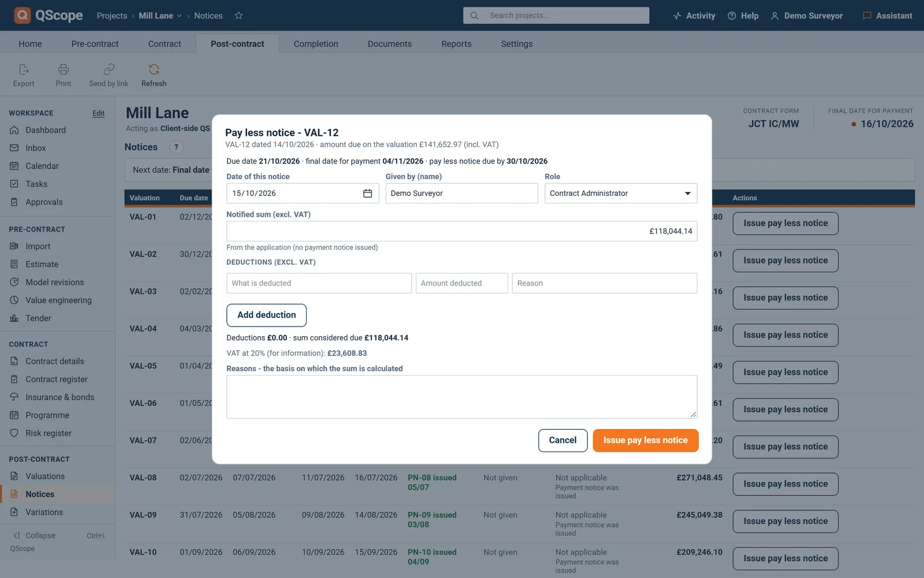
Task: Expand the Mill Lane project breadcrumb dropdown
Action: click(161, 16)
